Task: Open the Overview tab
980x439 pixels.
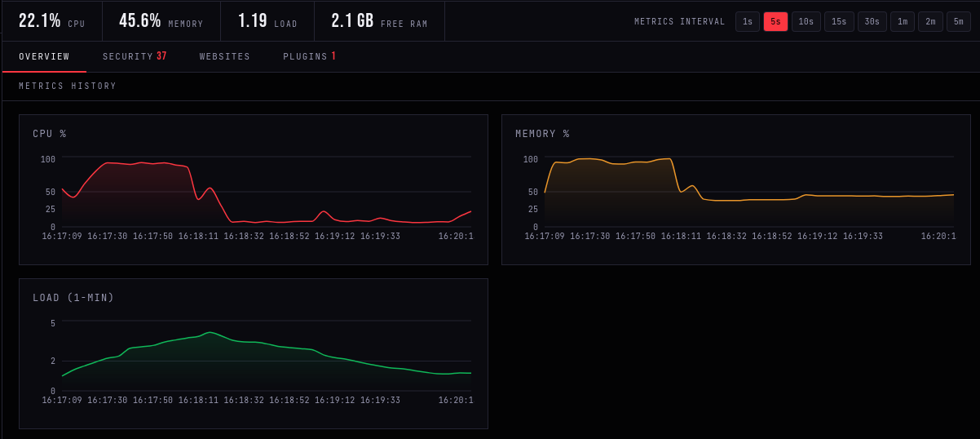Action: (44, 57)
